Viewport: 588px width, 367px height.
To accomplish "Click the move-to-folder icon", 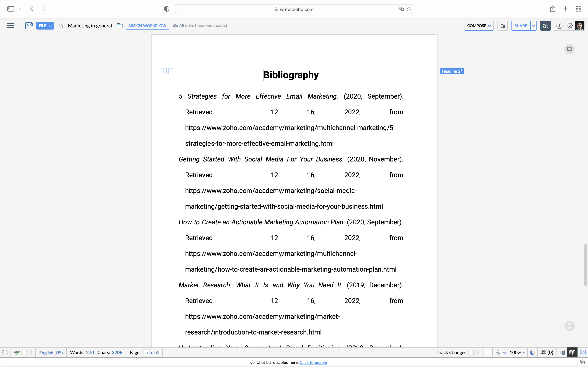I will tap(120, 26).
